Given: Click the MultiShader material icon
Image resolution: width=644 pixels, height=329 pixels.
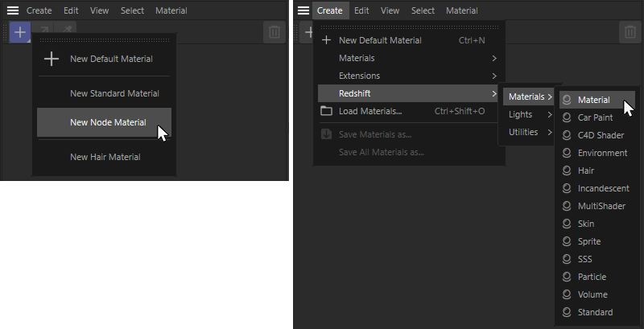Looking at the screenshot, I should (567, 206).
